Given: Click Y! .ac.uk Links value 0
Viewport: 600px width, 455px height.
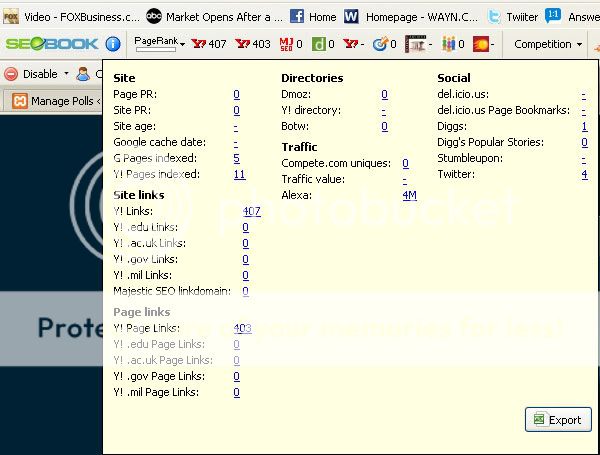Looking at the screenshot, I should [x=246, y=243].
